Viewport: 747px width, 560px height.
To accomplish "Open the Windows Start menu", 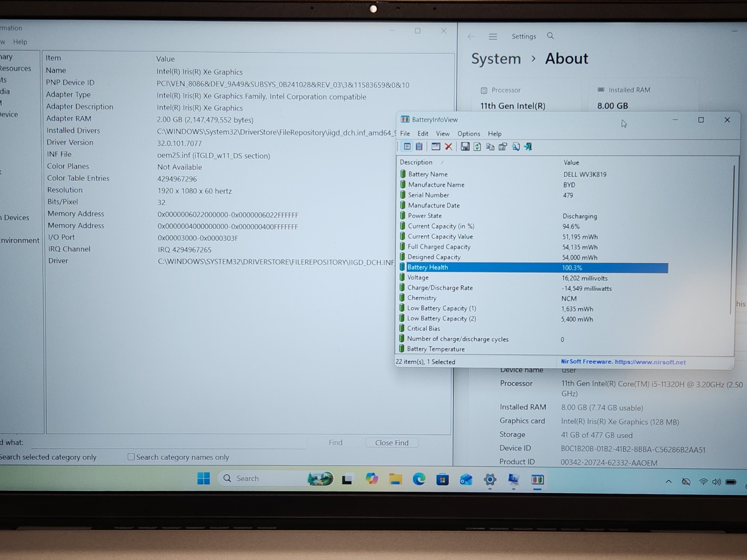I will coord(204,478).
